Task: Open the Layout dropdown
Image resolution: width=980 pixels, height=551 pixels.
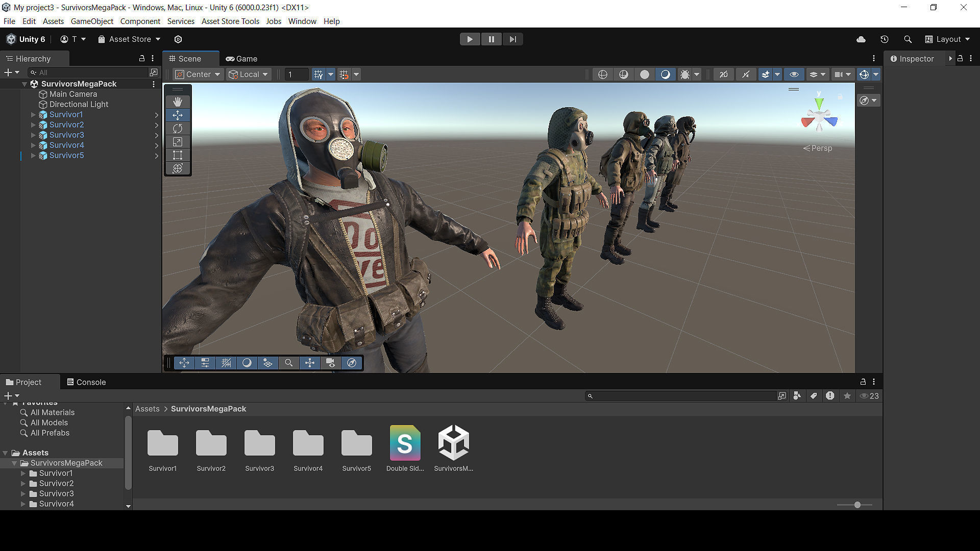Action: [x=948, y=39]
